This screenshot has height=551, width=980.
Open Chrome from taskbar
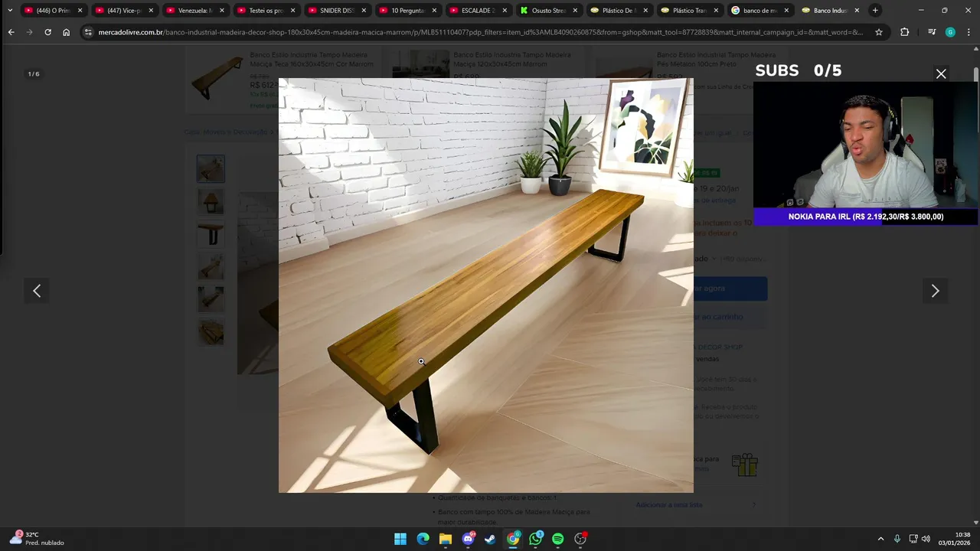click(x=513, y=539)
